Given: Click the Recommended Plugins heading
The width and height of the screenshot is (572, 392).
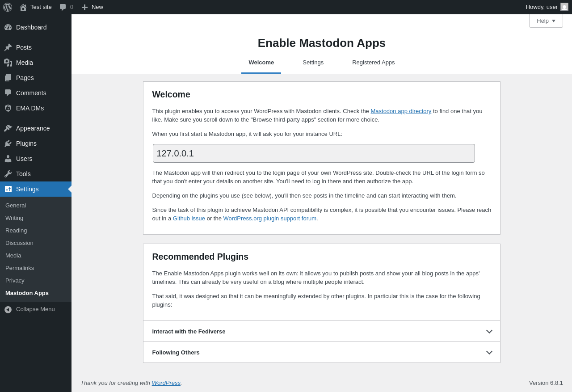Looking at the screenshot, I should click(200, 257).
